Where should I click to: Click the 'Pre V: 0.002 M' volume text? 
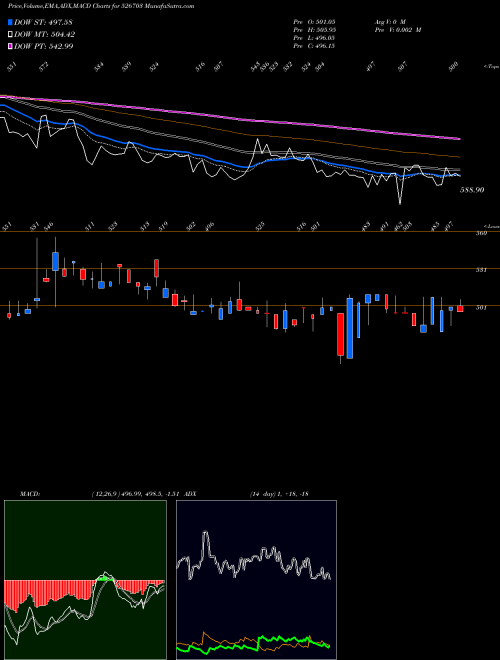click(x=398, y=30)
